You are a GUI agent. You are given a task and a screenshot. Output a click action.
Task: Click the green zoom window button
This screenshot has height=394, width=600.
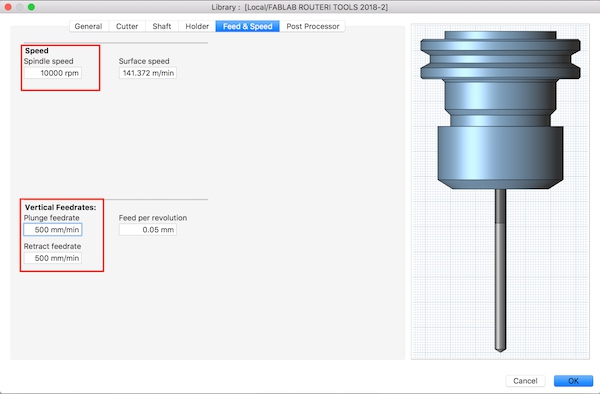tap(31, 7)
